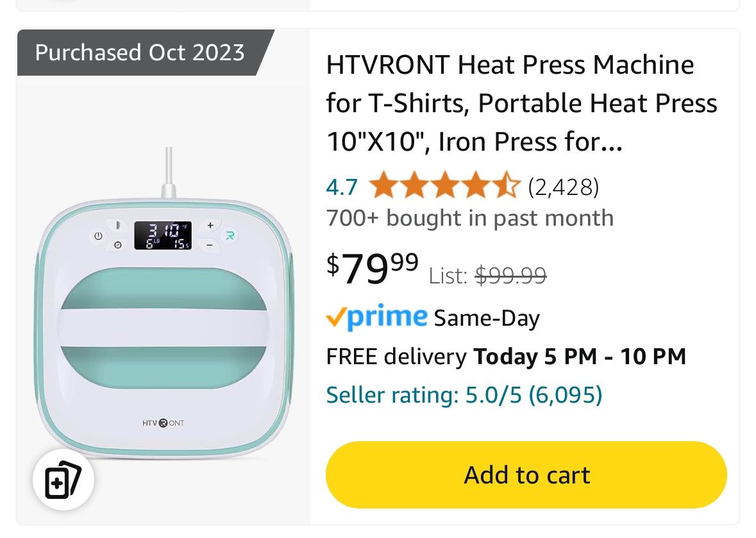Click the FREE delivery Today text
The width and height of the screenshot is (756, 538).
(x=505, y=357)
